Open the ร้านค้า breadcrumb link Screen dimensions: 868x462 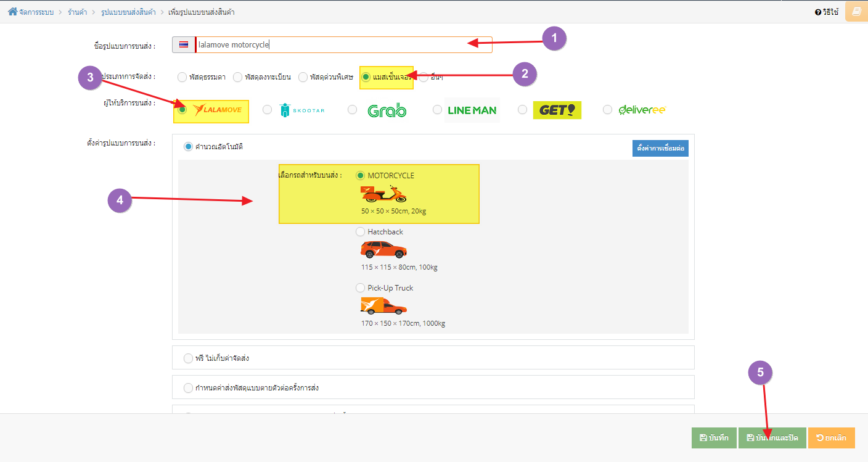click(x=78, y=12)
